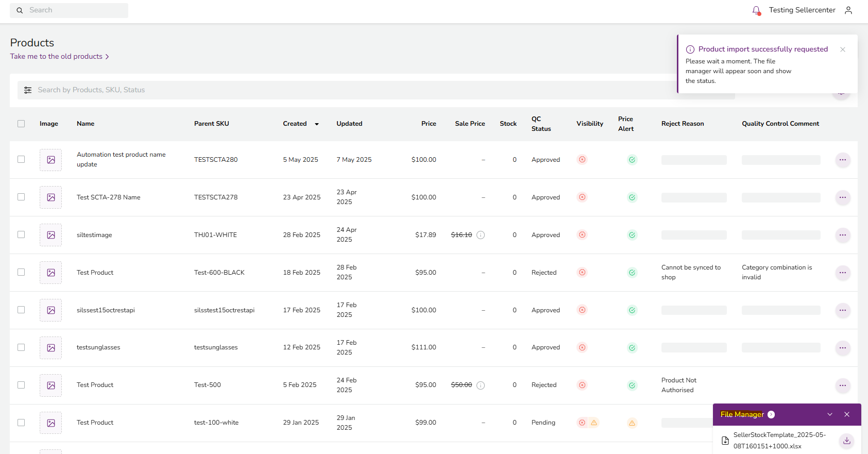Screen dimensions: 868x454
Task: Toggle visibility for TESTSCTA280
Action: point(582,160)
